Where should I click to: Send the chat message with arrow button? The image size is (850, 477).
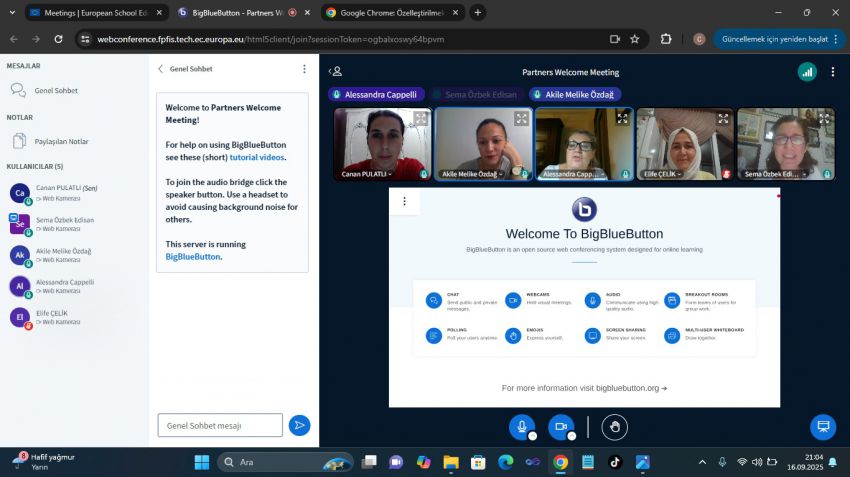pyautogui.click(x=299, y=425)
